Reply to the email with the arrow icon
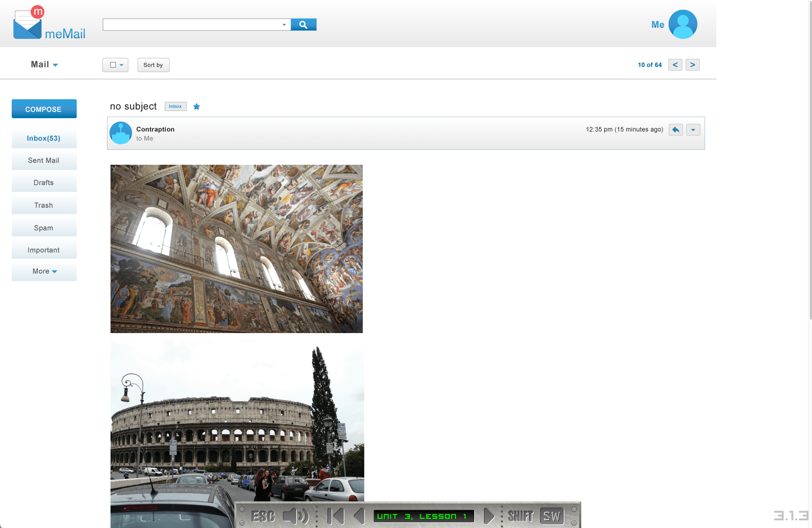The height and width of the screenshot is (528, 812). (x=675, y=130)
